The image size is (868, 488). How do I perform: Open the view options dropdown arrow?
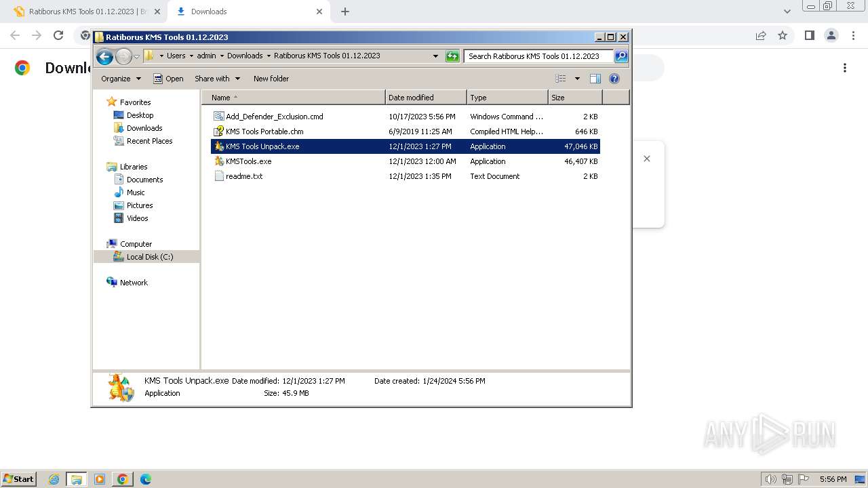(577, 79)
